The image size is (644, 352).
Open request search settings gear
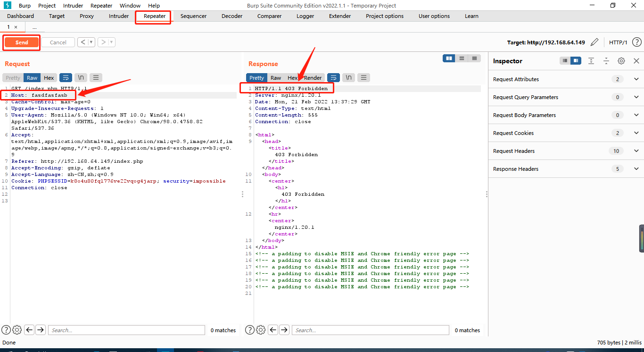(17, 330)
